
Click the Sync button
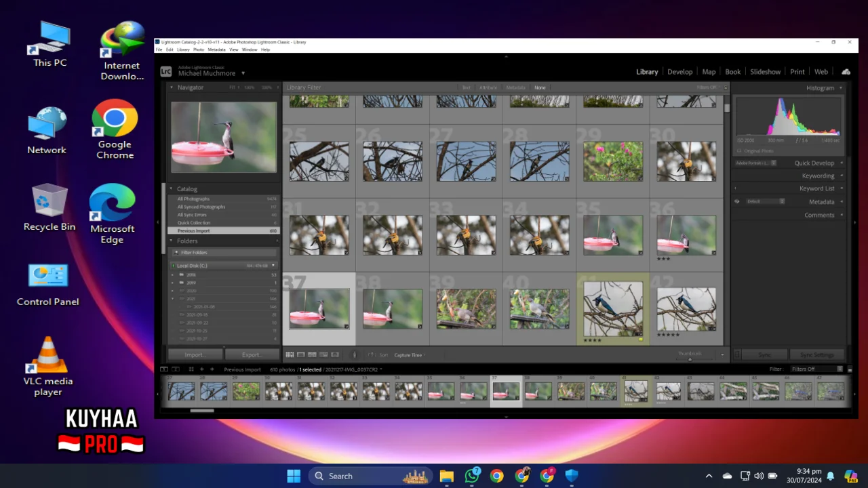765,354
